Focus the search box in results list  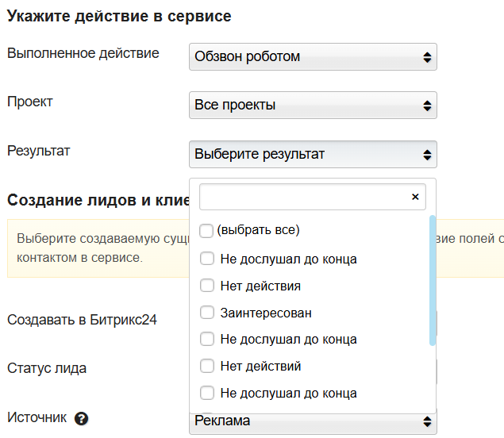pyautogui.click(x=302, y=197)
